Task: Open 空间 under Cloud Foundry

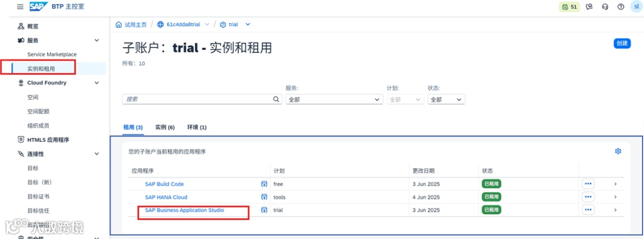Action: tap(33, 97)
